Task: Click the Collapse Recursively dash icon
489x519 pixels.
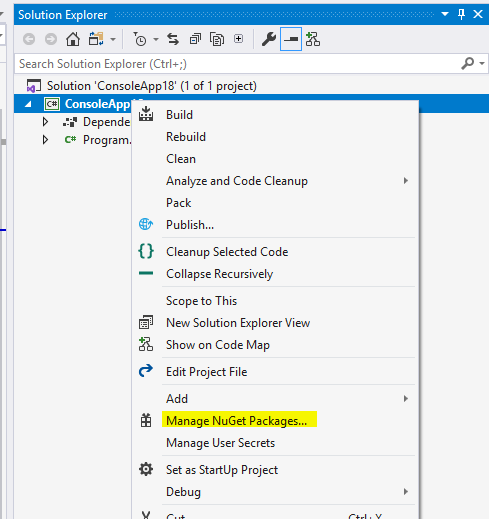Action: point(146,273)
